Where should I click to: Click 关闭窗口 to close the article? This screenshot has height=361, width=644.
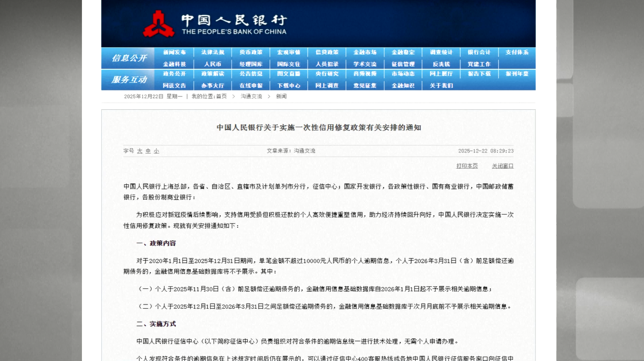tap(502, 166)
